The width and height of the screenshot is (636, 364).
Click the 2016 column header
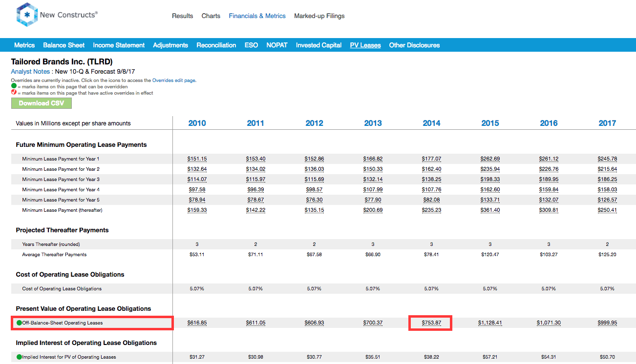549,123
